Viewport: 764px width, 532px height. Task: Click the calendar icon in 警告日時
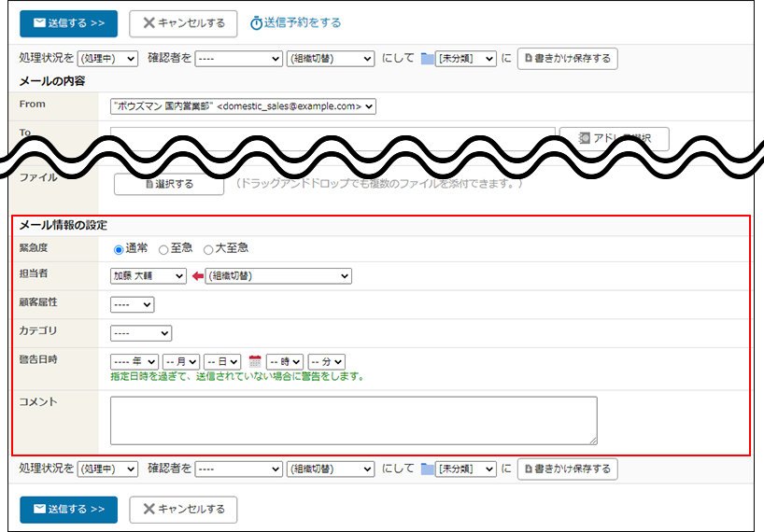tap(255, 361)
